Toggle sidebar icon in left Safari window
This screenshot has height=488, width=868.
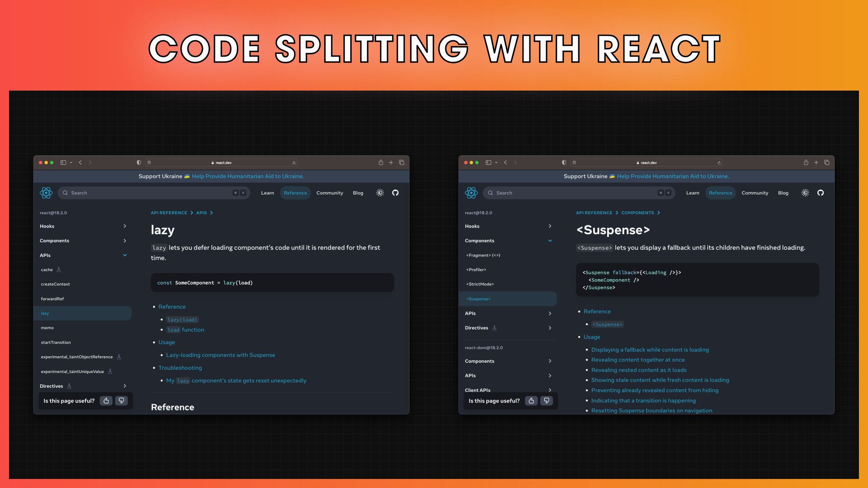[x=63, y=163]
